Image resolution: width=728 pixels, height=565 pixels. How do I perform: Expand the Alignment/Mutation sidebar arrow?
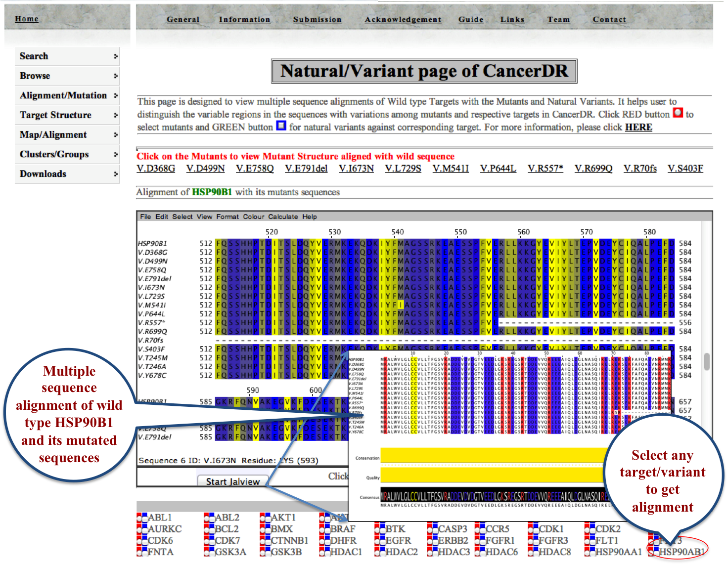click(116, 95)
